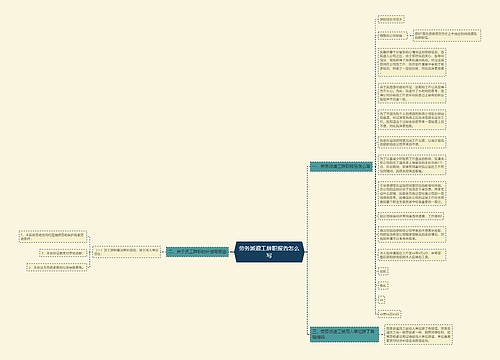Select the paragraph node beside branch 三
This screenshot has width=500, height=360.
419,334
